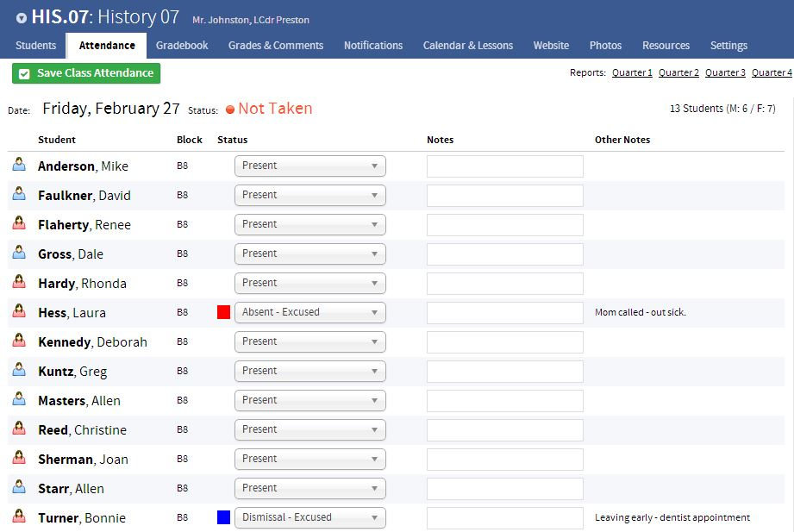Open the Gradebook tab
794x532 pixels.
tap(182, 46)
